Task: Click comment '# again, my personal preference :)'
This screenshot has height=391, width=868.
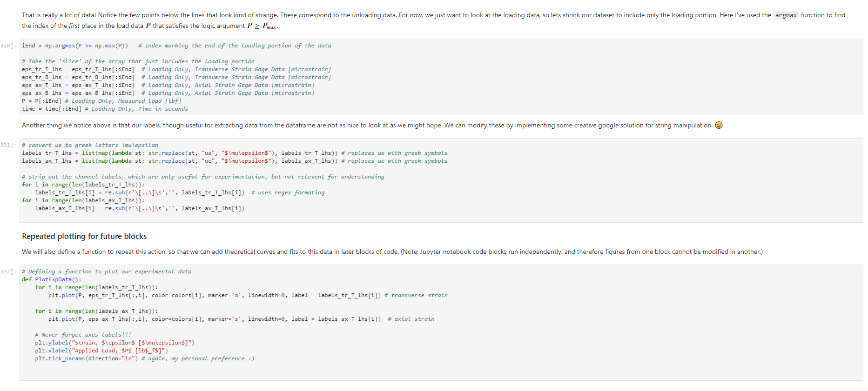Action: point(198,358)
